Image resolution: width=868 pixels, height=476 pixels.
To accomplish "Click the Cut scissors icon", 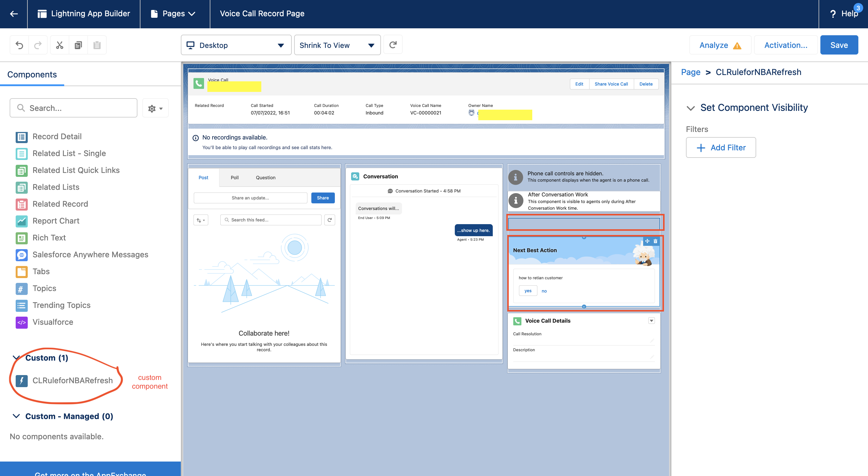I will click(x=60, y=45).
